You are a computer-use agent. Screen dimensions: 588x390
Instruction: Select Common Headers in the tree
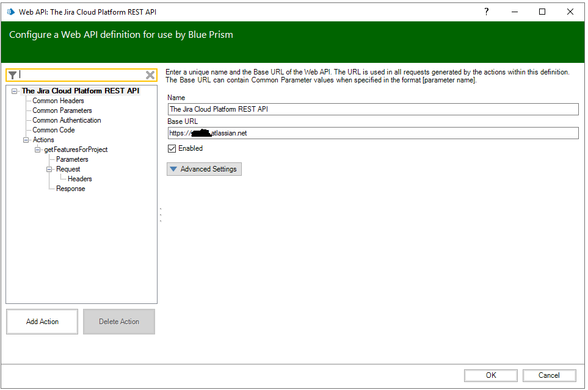pos(58,100)
